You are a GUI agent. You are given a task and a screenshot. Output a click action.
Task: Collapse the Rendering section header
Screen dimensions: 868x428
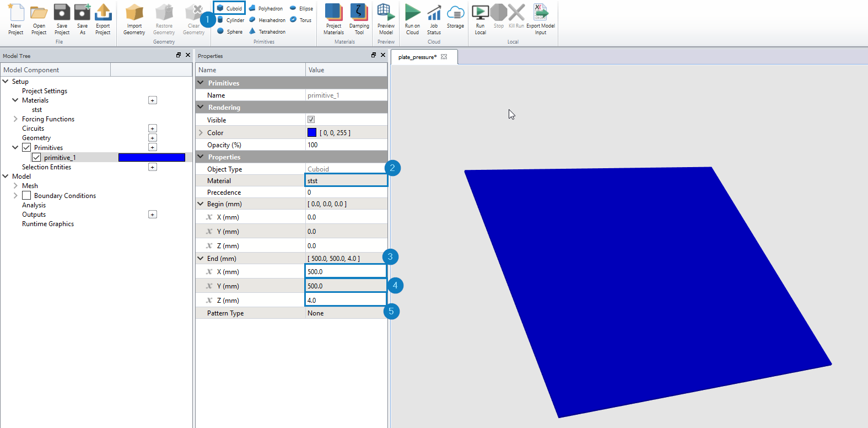pos(201,107)
